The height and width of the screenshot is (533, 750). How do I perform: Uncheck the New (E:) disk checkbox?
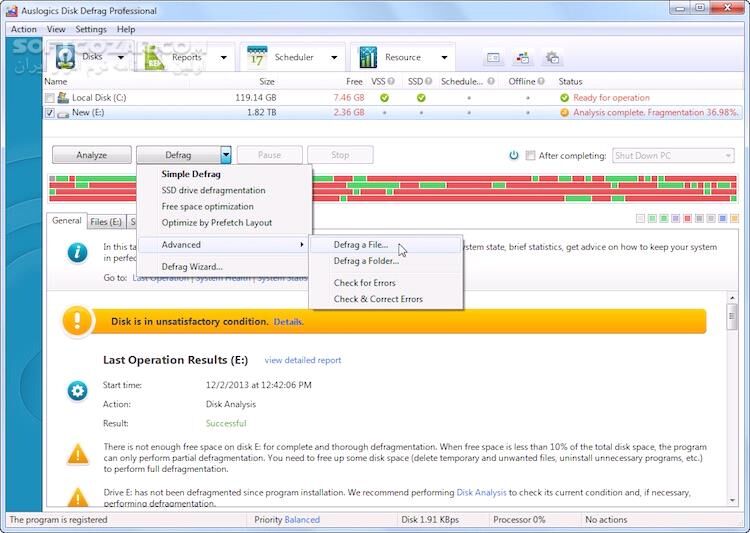coord(49,113)
